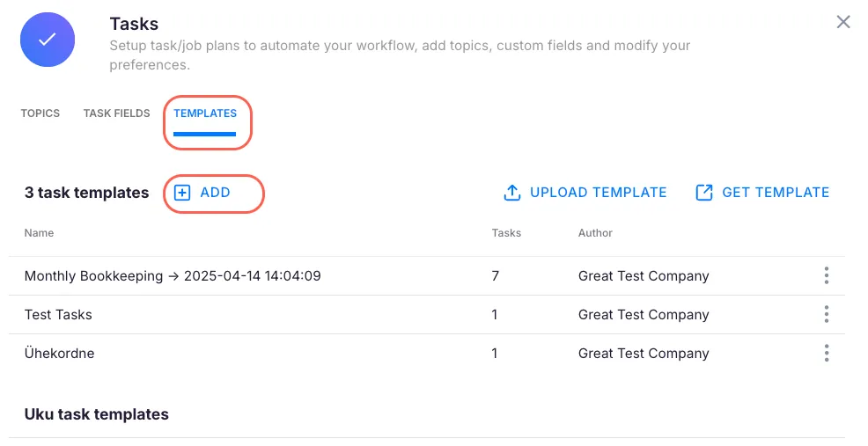Image resolution: width=868 pixels, height=446 pixels.
Task: Click the Name column header
Action: [39, 233]
